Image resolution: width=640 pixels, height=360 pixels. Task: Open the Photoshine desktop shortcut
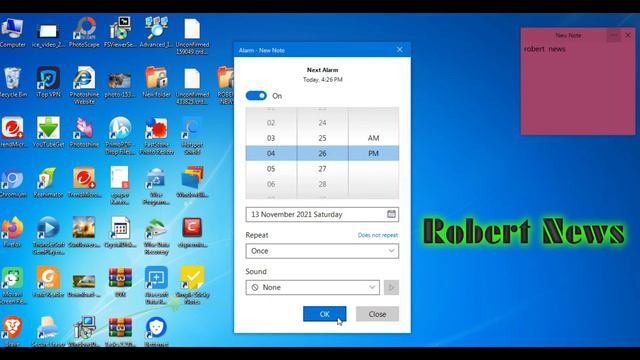84,132
